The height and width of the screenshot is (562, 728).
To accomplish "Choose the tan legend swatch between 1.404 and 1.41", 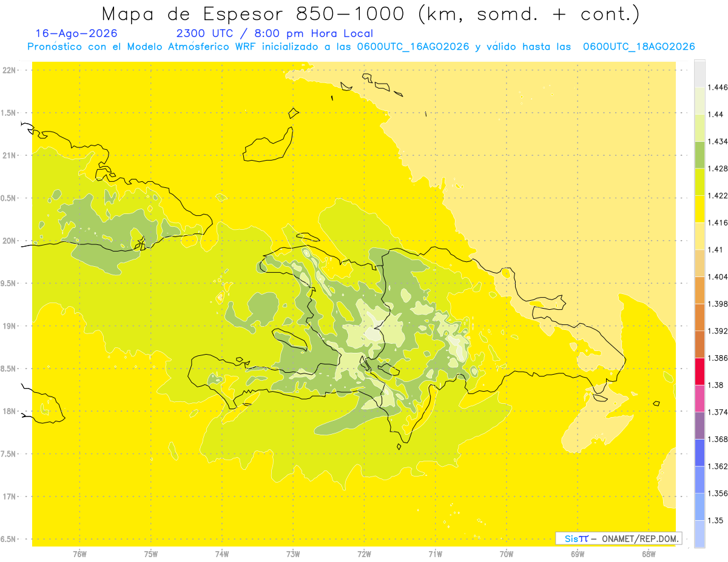I will pyautogui.click(x=699, y=263).
